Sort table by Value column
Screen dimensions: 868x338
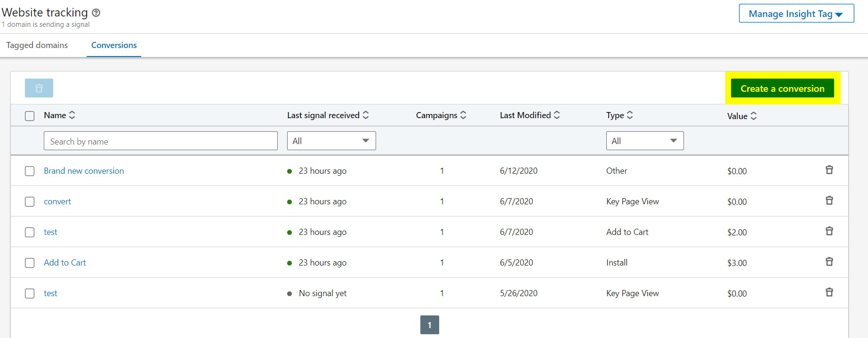click(753, 116)
